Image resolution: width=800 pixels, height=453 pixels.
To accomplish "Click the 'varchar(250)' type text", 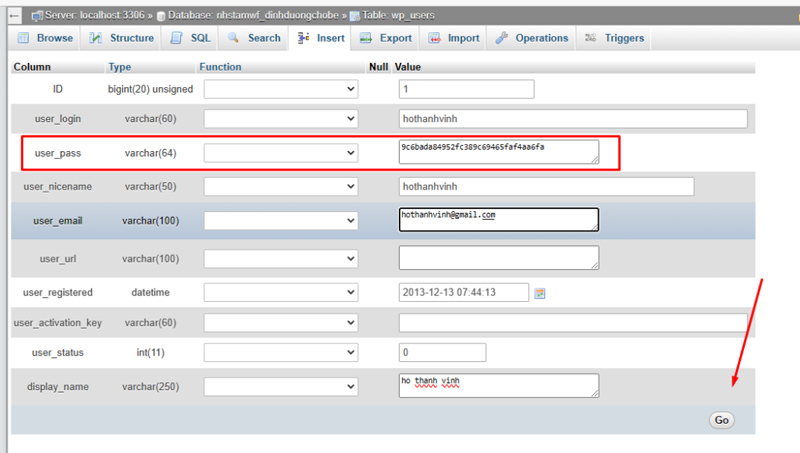I will (x=151, y=387).
